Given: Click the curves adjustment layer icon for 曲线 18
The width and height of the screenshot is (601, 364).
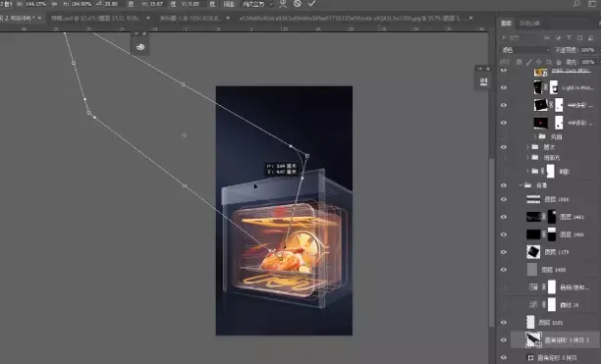Looking at the screenshot, I should point(533,305).
